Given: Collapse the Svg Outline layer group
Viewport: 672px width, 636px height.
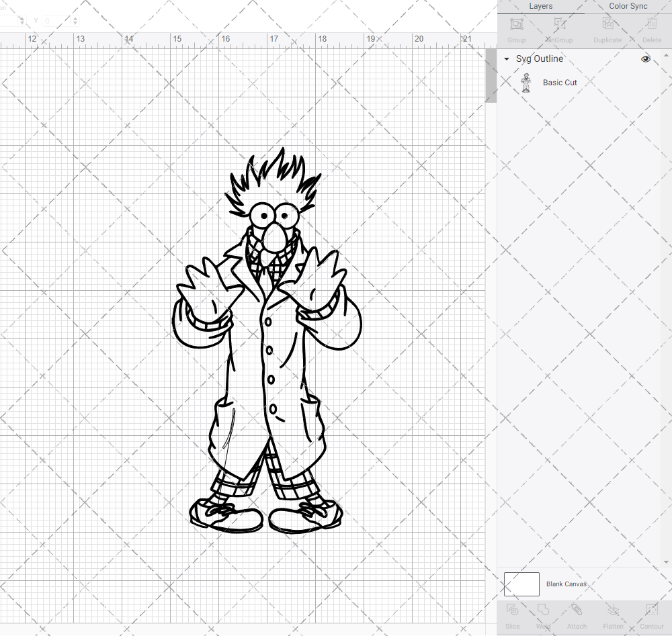Looking at the screenshot, I should (506, 59).
